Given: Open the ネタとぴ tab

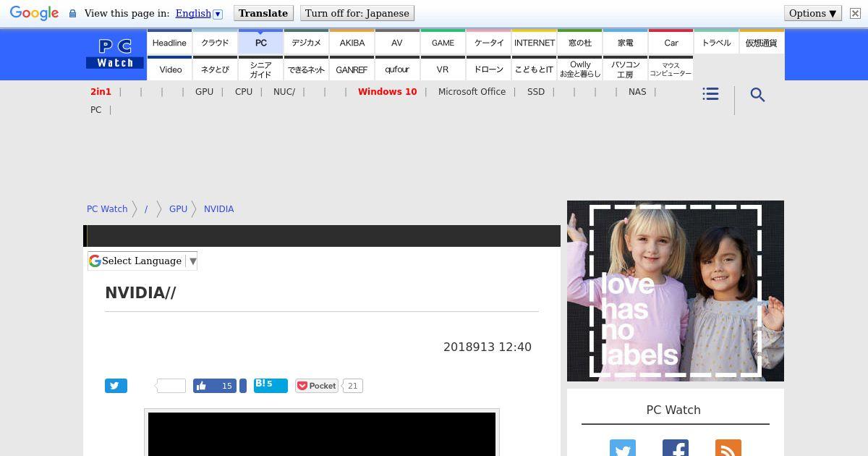Looking at the screenshot, I should point(215,69).
